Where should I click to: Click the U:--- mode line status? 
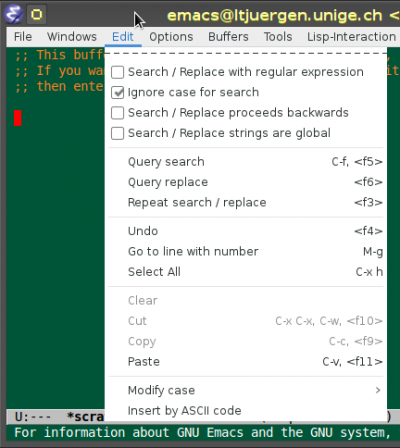(33, 417)
